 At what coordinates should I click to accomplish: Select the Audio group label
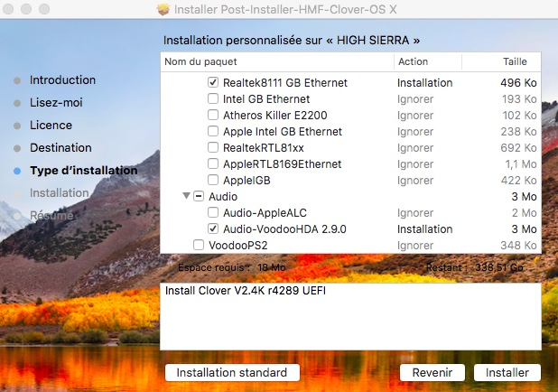click(223, 197)
